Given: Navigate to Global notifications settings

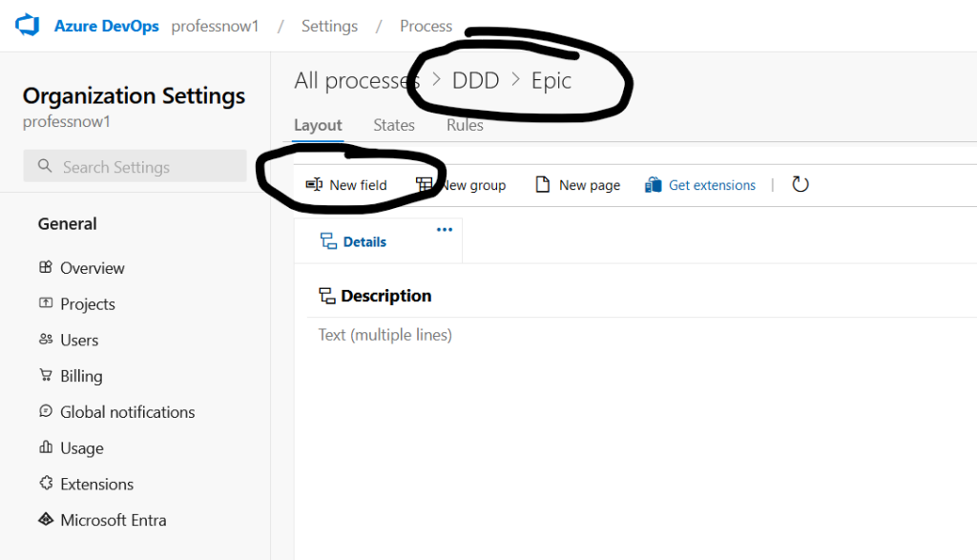Looking at the screenshot, I should pyautogui.click(x=127, y=412).
